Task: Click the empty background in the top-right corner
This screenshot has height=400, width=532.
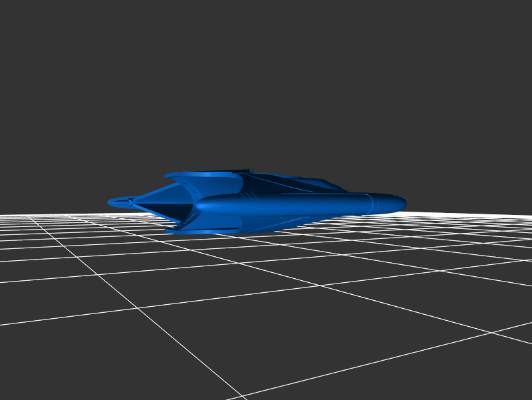Action: (x=505, y=27)
